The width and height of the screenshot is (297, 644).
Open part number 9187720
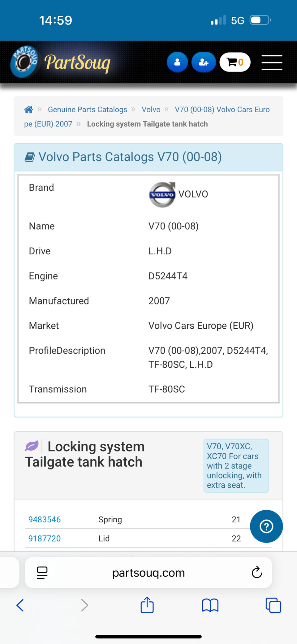click(45, 538)
